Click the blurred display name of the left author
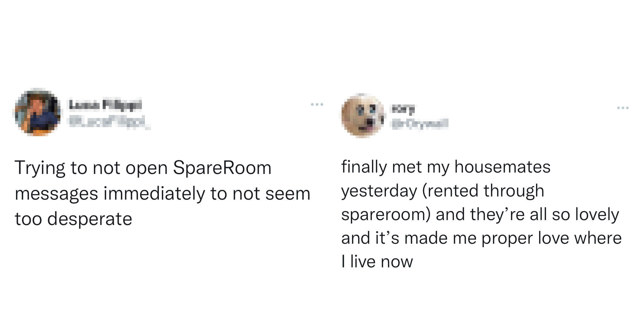The width and height of the screenshot is (644, 322). (105, 104)
